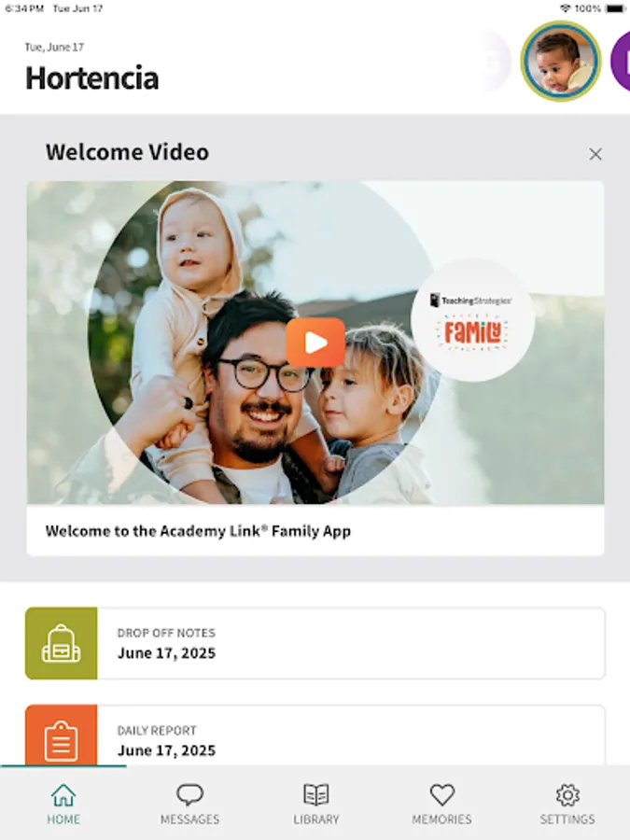Screen dimensions: 630x840
Task: Open the Daily Report card
Action: click(x=315, y=735)
